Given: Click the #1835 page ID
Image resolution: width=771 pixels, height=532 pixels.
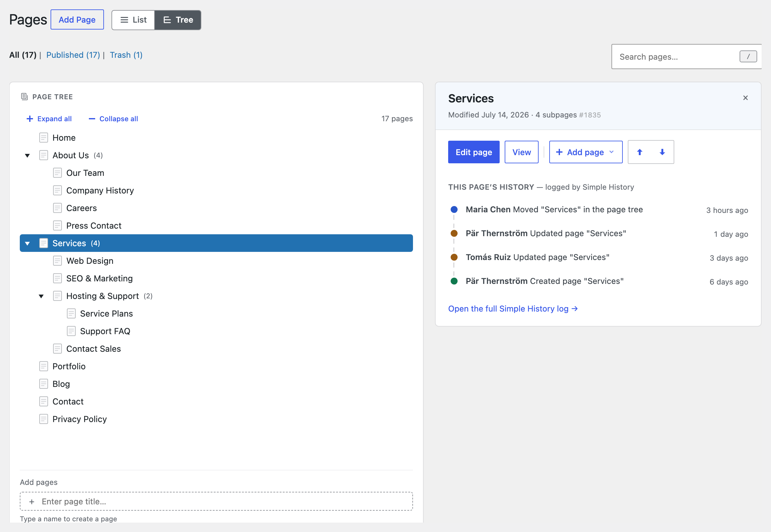Looking at the screenshot, I should tap(590, 115).
